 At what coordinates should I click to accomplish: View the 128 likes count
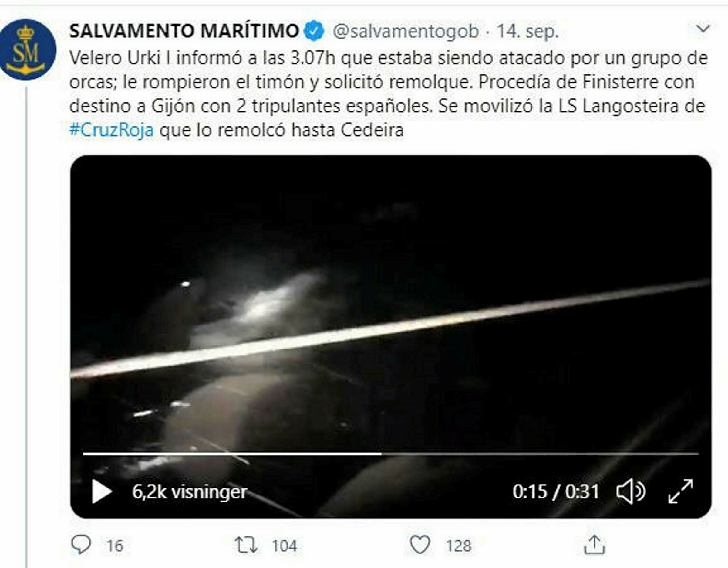pos(459,546)
